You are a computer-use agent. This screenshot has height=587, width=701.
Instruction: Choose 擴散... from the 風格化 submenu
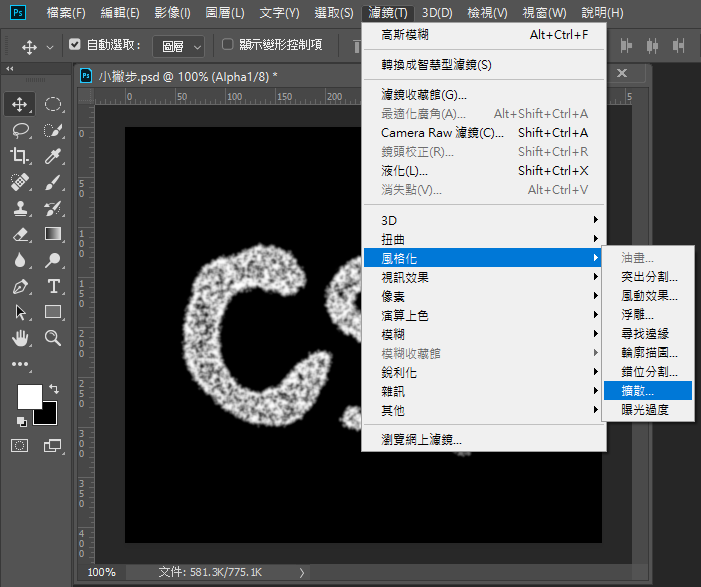[648, 391]
